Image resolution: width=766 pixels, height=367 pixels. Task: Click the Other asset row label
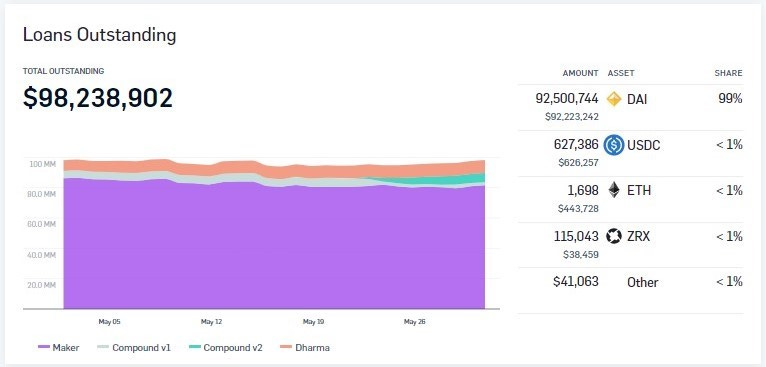[642, 282]
